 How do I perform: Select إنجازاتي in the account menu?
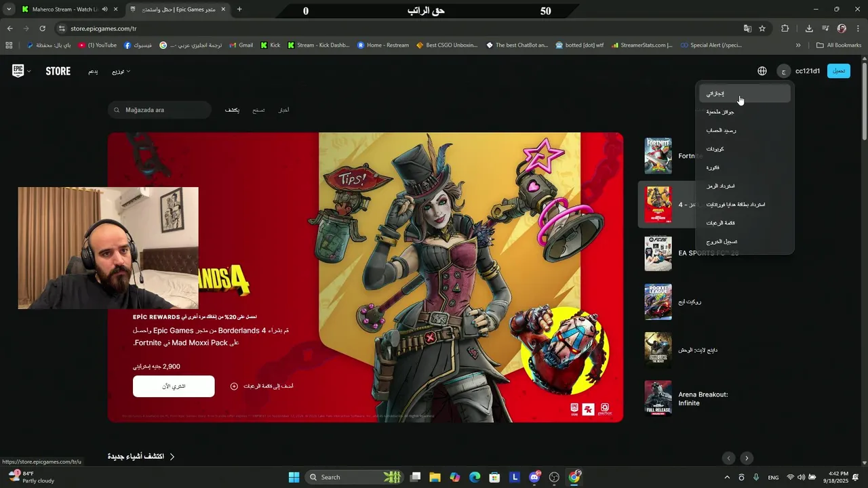[745, 94]
